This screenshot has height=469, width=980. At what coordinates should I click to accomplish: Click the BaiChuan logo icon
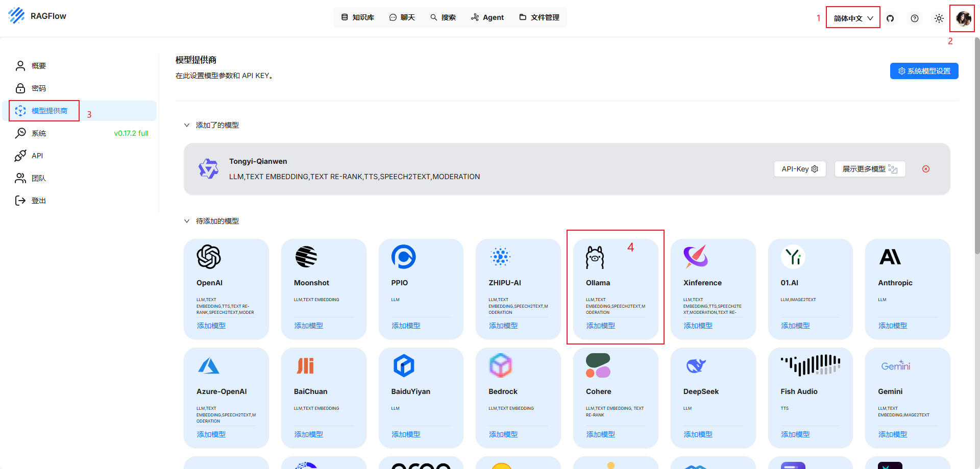tap(305, 365)
